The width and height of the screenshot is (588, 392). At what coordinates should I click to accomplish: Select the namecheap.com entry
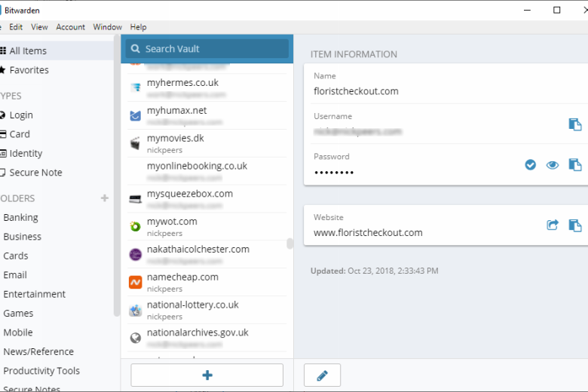pyautogui.click(x=207, y=282)
